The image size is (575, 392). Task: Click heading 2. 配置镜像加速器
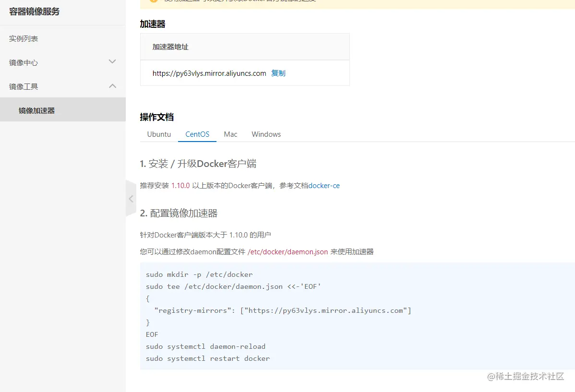[x=179, y=213]
